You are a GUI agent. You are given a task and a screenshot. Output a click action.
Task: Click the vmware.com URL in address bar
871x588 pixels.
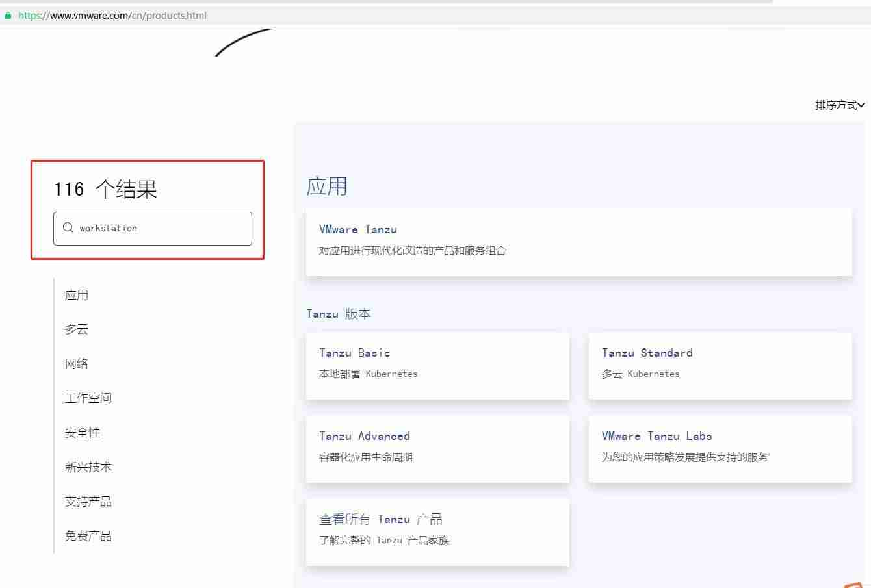(x=112, y=16)
